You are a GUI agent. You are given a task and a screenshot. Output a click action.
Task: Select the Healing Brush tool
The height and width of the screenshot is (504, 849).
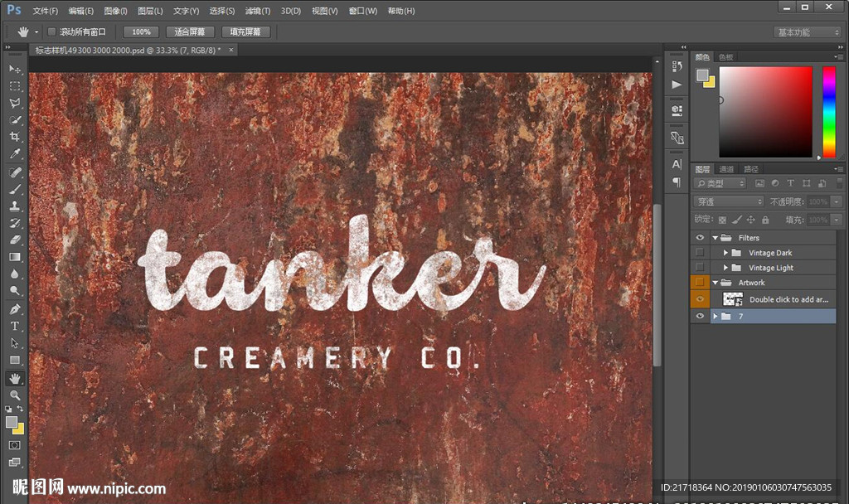coord(15,172)
